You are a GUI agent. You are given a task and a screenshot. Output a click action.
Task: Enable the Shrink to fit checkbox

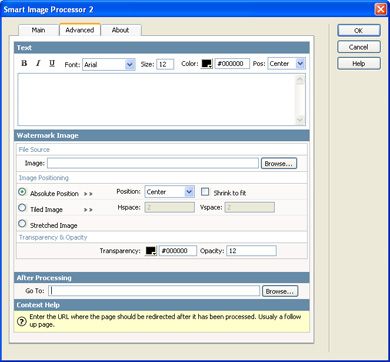pyautogui.click(x=205, y=192)
